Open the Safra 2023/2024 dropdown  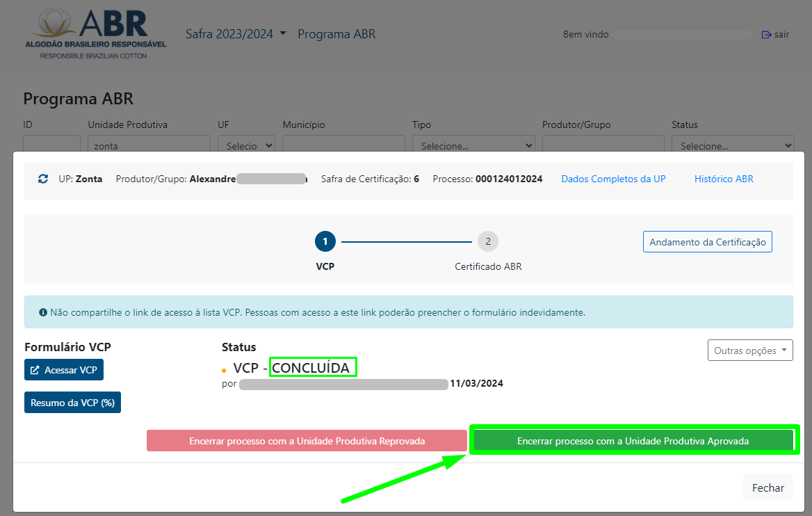point(236,34)
